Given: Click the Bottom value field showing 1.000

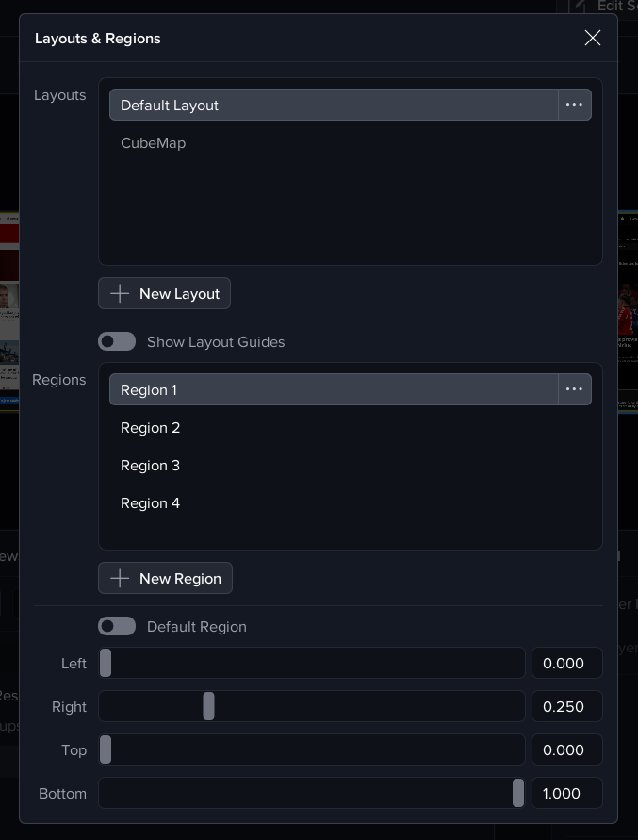Looking at the screenshot, I should click(x=566, y=793).
